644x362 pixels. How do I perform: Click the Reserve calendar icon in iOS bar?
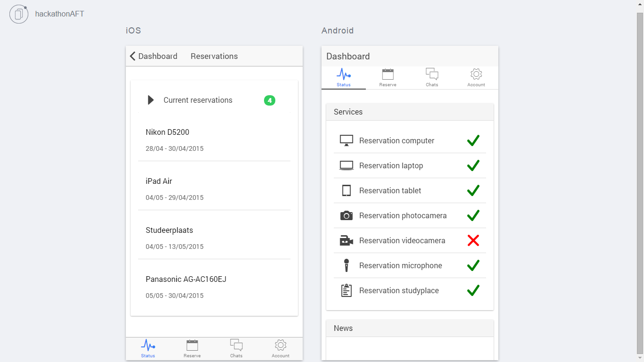click(192, 345)
